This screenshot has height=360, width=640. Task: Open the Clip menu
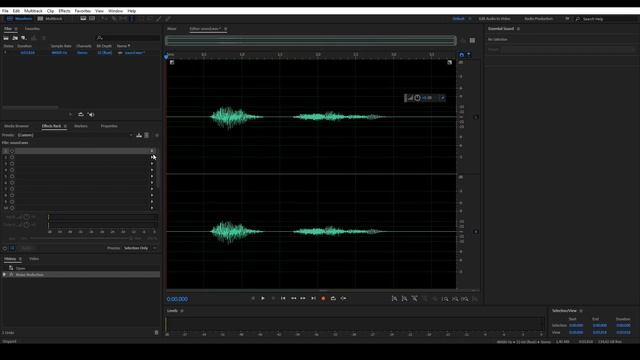pyautogui.click(x=51, y=11)
